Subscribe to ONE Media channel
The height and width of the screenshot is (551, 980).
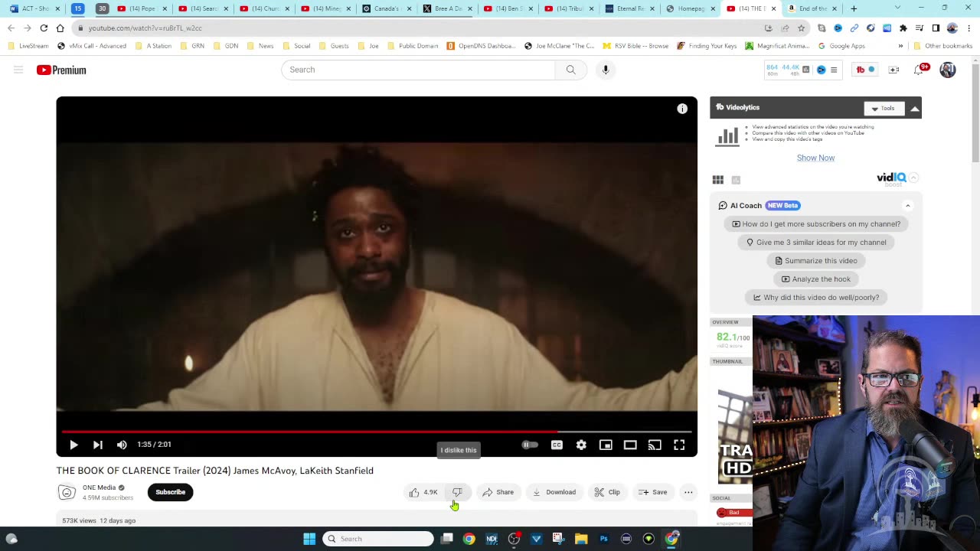(x=170, y=492)
